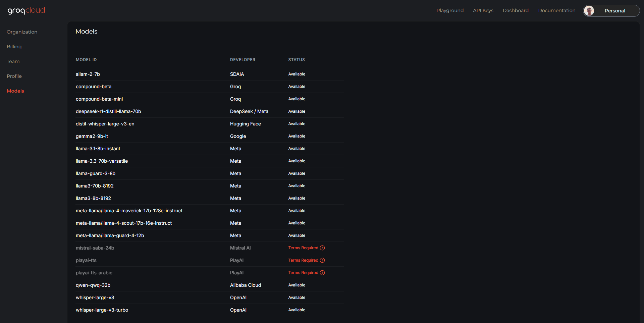Click Available status for gemma2-9b-it
The width and height of the screenshot is (644, 323).
pos(297,136)
